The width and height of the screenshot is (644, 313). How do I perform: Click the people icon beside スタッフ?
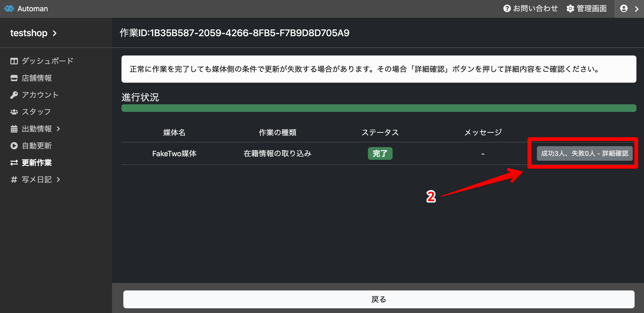point(14,112)
